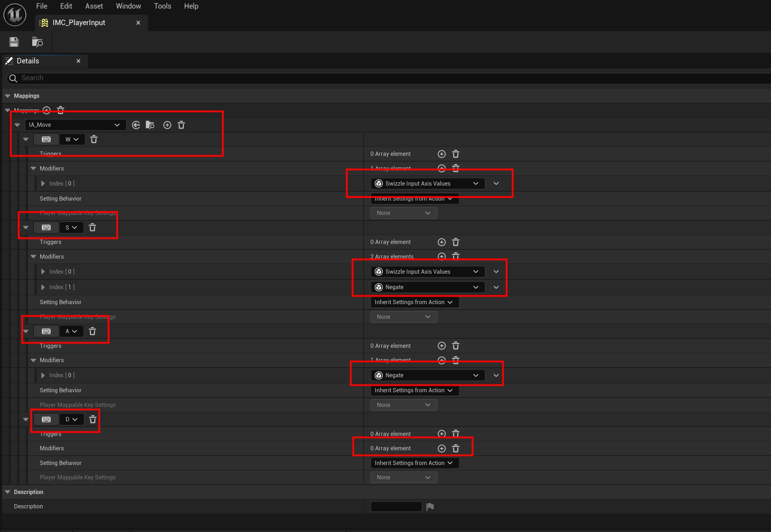This screenshot has height=532, width=771.
Task: Select the IMC_PlayerInput tab
Action: pyautogui.click(x=79, y=23)
